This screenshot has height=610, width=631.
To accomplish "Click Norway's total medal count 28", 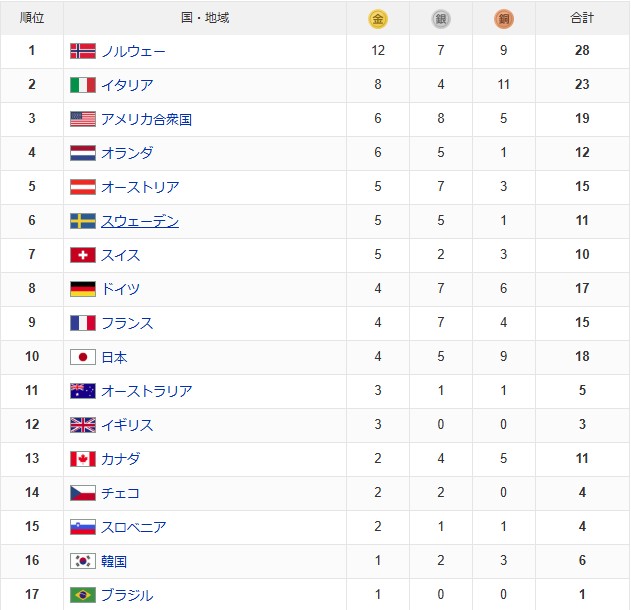I will click(x=582, y=51).
